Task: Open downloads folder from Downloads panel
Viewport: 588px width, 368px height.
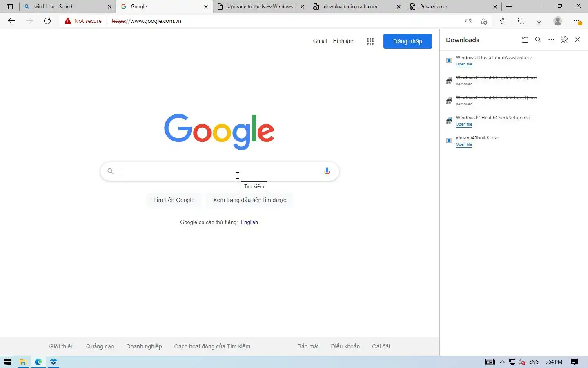Action: coord(525,40)
